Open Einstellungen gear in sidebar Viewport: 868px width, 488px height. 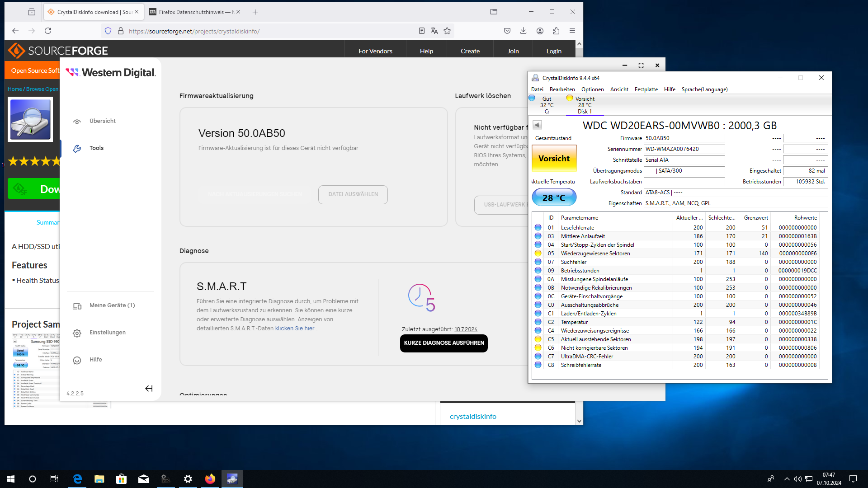click(x=77, y=333)
